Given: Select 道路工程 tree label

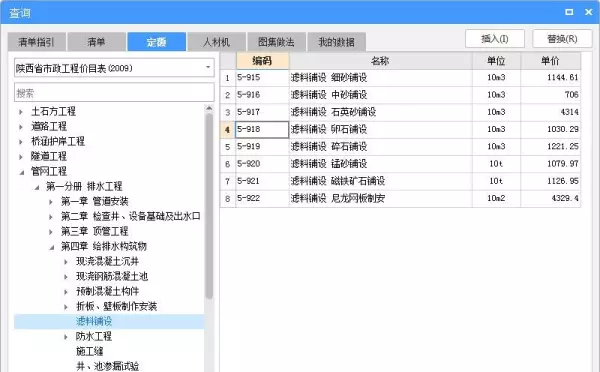Looking at the screenshot, I should (49, 126).
